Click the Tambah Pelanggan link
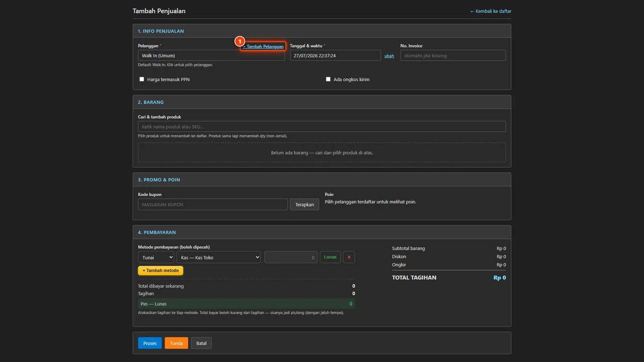The height and width of the screenshot is (362, 644). pyautogui.click(x=263, y=46)
